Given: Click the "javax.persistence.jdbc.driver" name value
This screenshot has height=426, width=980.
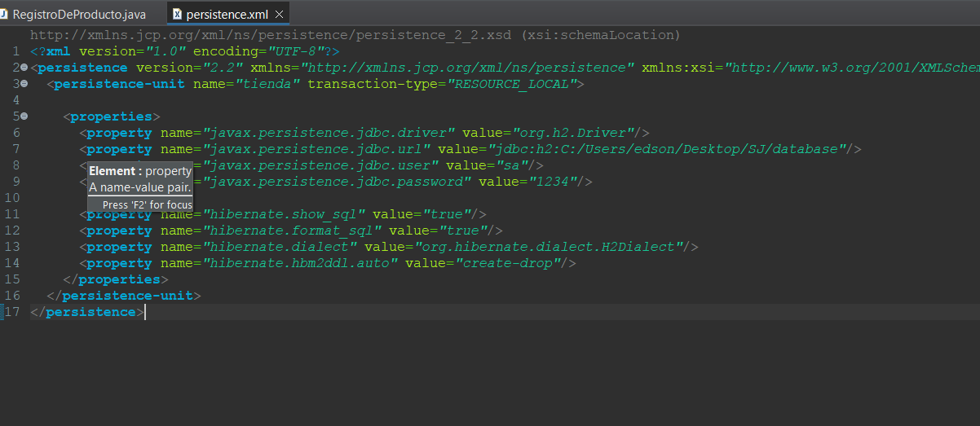Looking at the screenshot, I should 329,133.
